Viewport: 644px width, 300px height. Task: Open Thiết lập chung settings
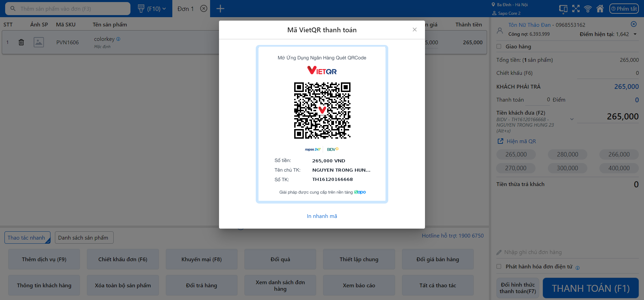[x=359, y=259]
